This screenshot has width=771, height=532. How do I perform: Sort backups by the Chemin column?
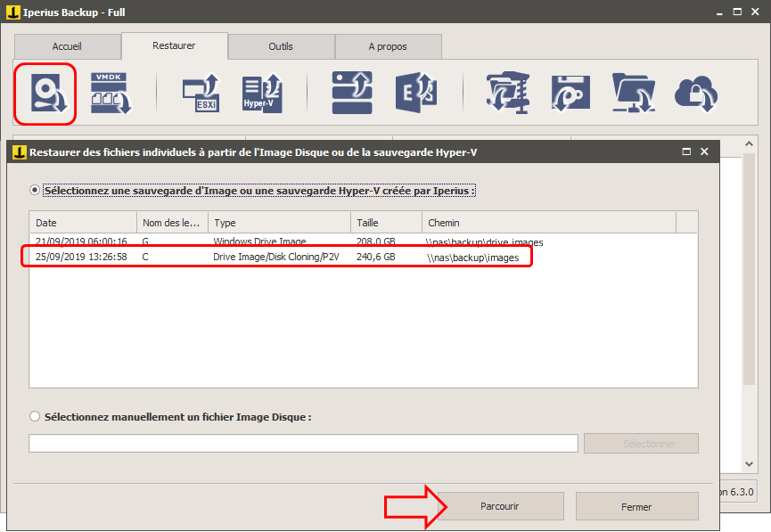tap(549, 223)
